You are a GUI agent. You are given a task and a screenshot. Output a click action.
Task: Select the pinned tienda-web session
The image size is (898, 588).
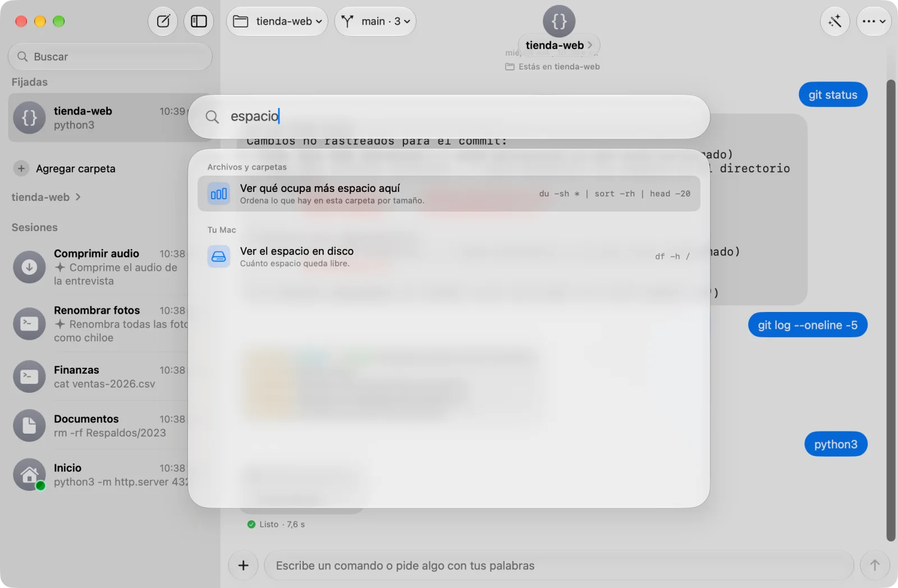click(98, 118)
